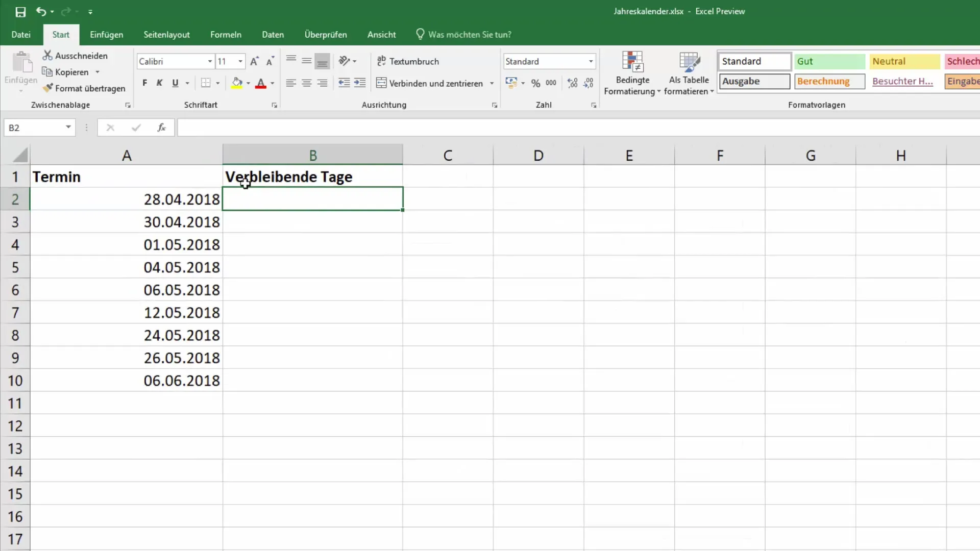980x551 pixels.
Task: Open fill color dropdown arrow
Action: [249, 83]
